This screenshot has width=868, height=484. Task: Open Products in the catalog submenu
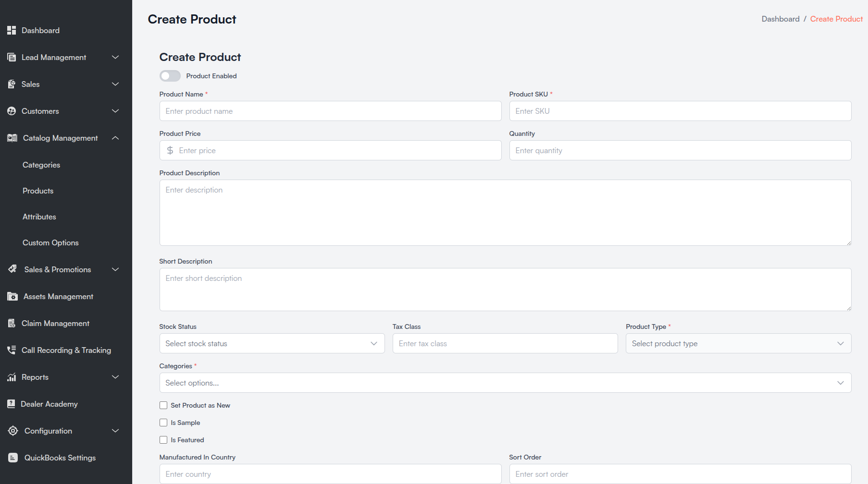pyautogui.click(x=38, y=191)
